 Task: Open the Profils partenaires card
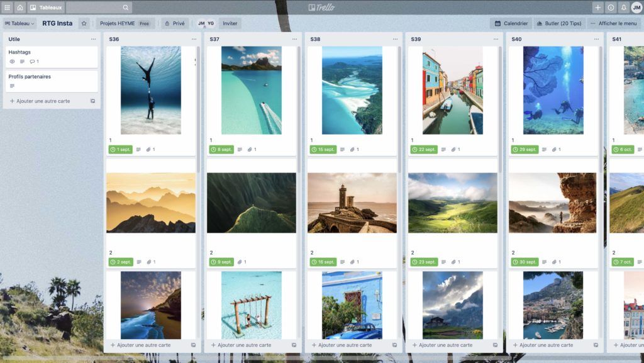(x=52, y=81)
